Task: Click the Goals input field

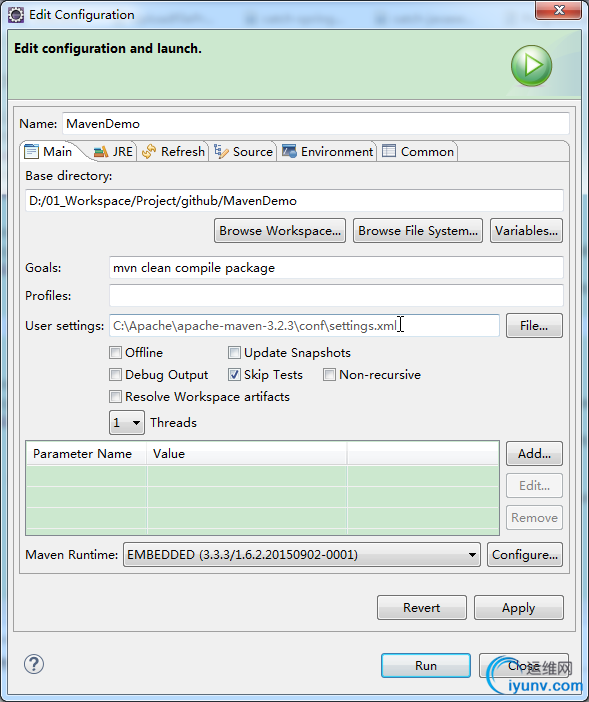Action: click(x=336, y=268)
